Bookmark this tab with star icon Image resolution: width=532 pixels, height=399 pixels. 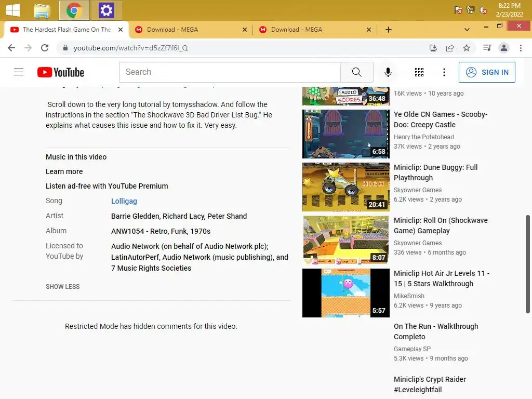[467, 48]
